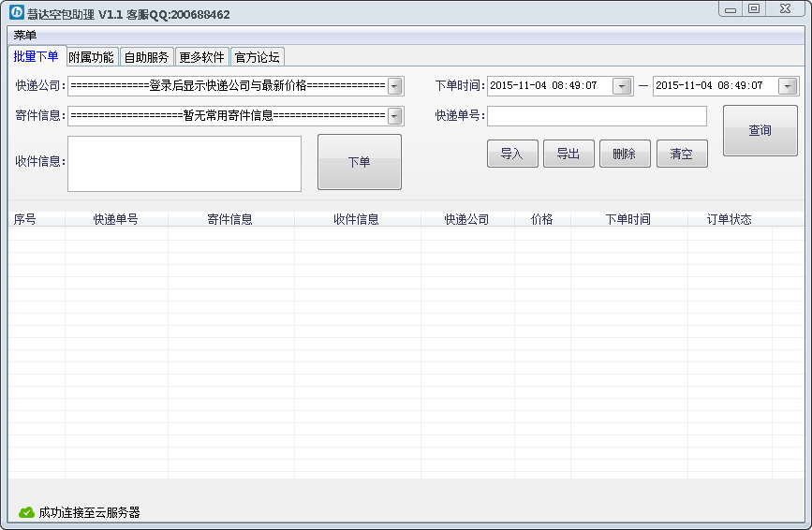Click the 快递单号 input field
Image resolution: width=812 pixels, height=530 pixels.
click(x=597, y=116)
